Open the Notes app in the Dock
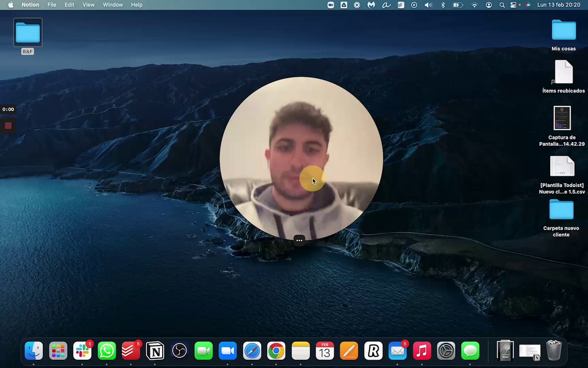The image size is (588, 368). point(300,351)
